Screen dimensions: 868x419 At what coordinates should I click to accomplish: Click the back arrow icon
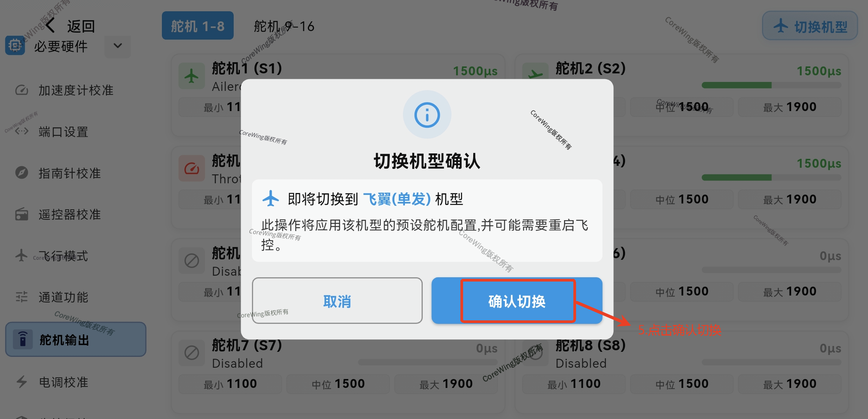click(x=50, y=26)
